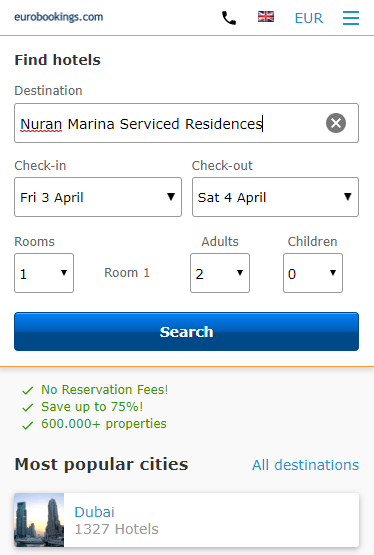Click the Find hotels heading
The height and width of the screenshot is (555, 374).
pos(57,60)
